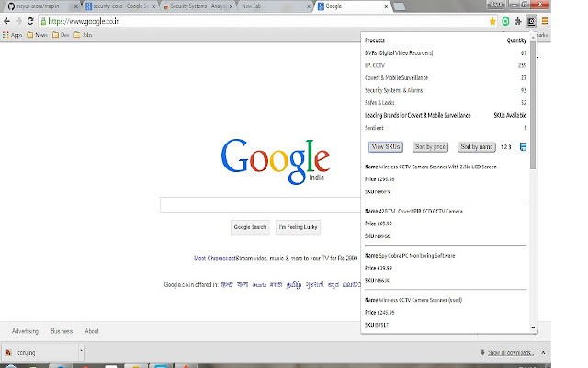Click the Google search input box

[260, 204]
